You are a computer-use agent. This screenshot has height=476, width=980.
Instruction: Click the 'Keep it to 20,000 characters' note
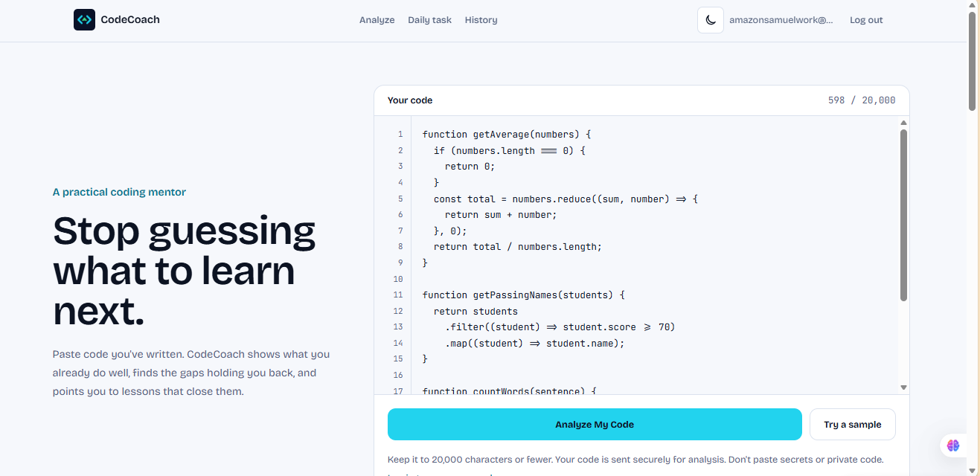coord(635,460)
